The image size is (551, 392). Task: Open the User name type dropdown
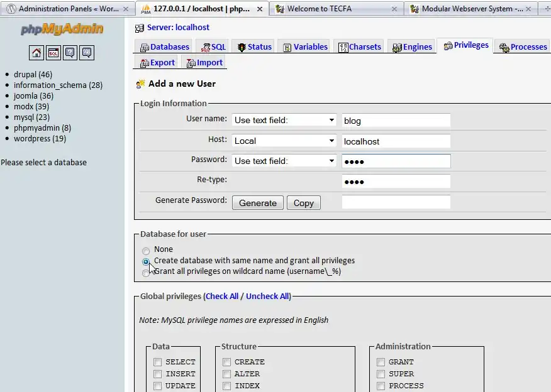(284, 120)
